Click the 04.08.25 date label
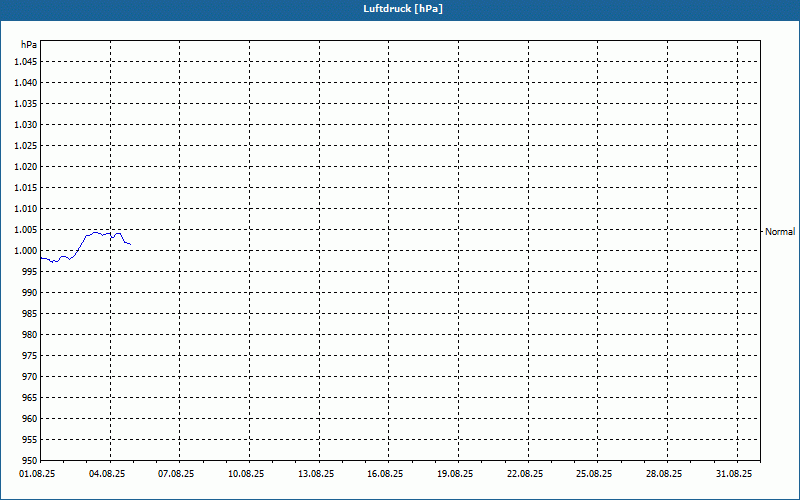800x500 pixels. pos(107,474)
